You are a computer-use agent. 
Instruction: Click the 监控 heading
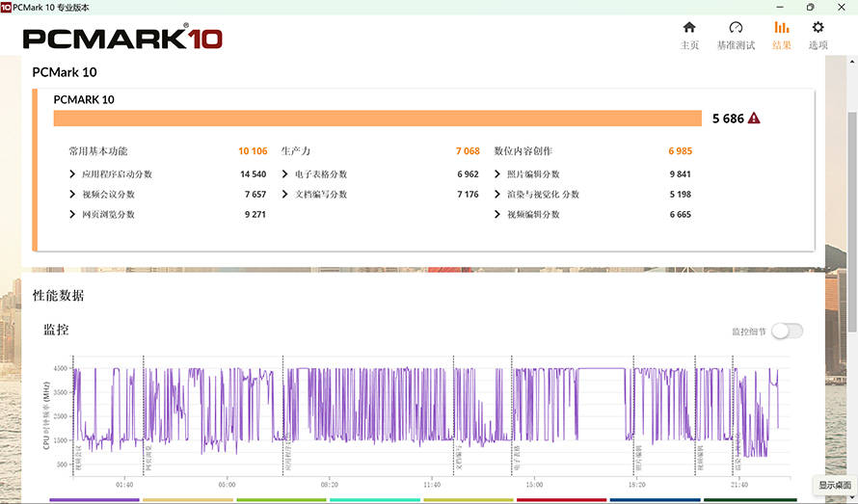[56, 330]
